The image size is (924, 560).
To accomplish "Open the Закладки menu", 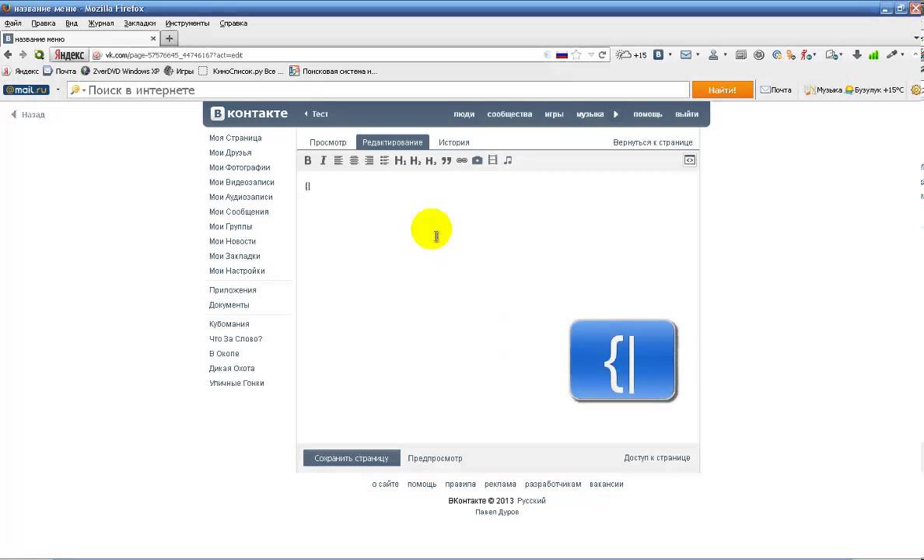I will tap(140, 23).
